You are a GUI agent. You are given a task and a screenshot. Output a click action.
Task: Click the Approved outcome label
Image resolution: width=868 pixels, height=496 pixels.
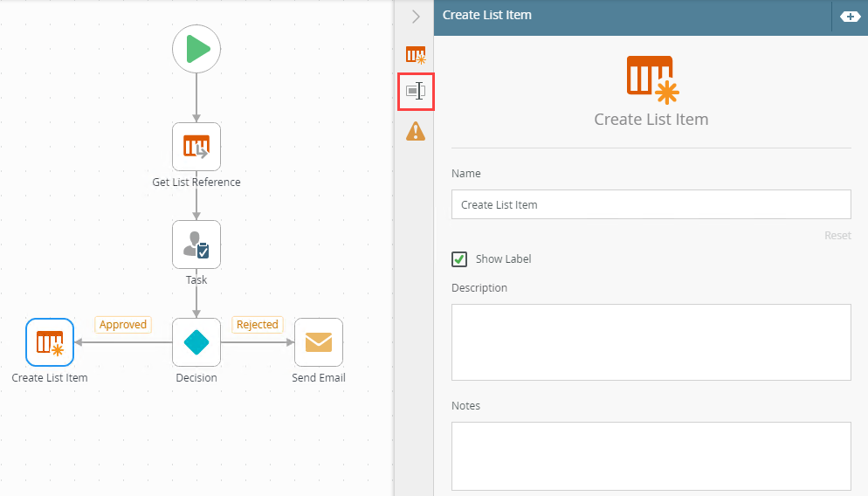point(123,325)
